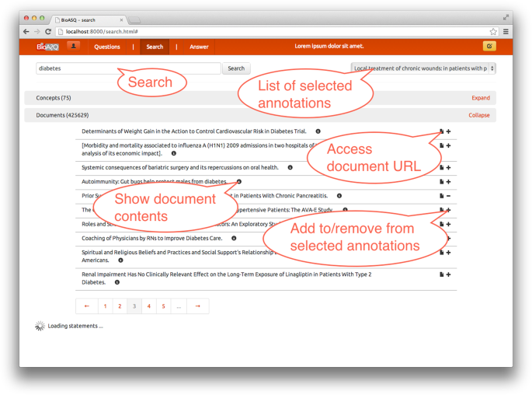Image resolution: width=532 pixels, height=395 pixels.
Task: Open the selected annotations dropdown list
Action: coord(423,68)
